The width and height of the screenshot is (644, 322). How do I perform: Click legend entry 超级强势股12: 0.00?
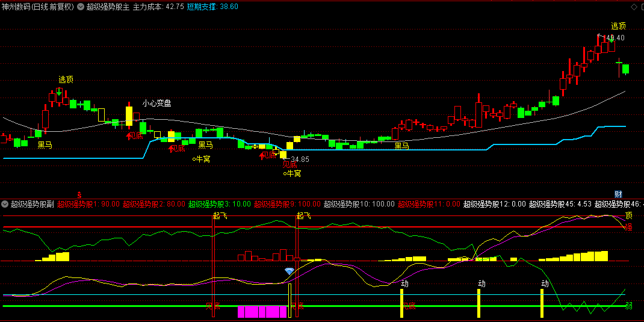pyautogui.click(x=495, y=203)
